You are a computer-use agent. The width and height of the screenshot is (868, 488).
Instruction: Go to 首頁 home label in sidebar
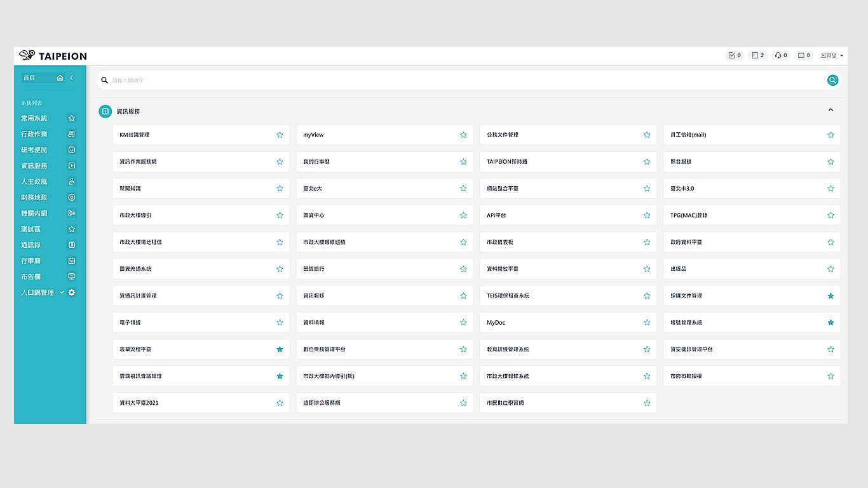[x=29, y=78]
